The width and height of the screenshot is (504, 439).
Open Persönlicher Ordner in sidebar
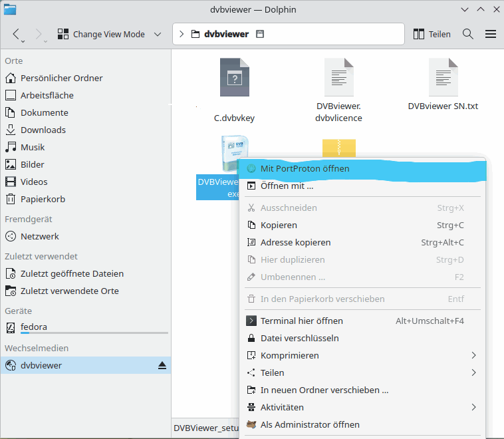click(x=86, y=78)
